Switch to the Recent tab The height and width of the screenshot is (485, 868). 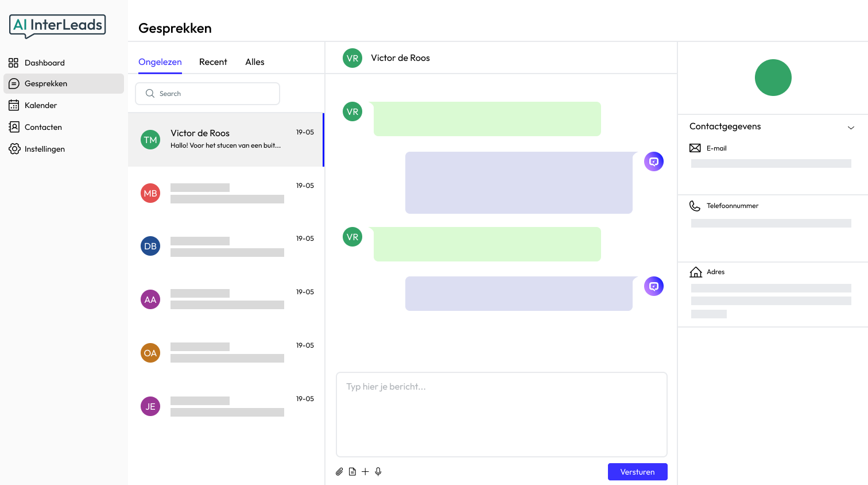tap(213, 62)
